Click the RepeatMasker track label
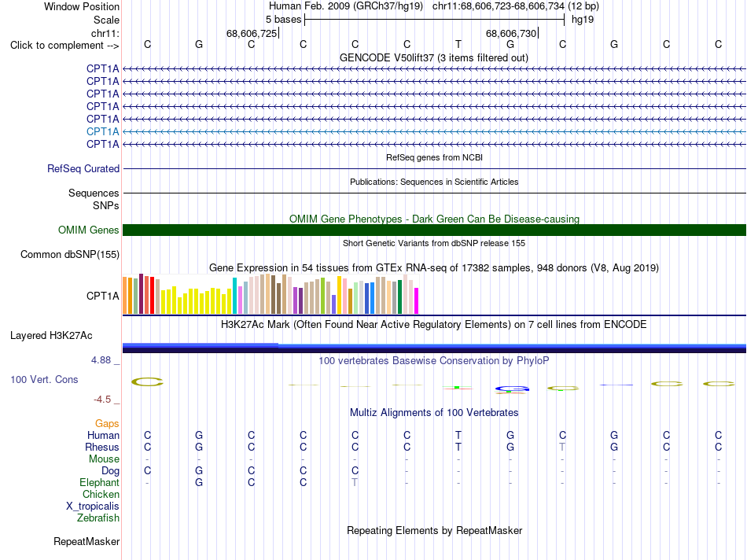This screenshot has height=560, width=747. tap(86, 541)
